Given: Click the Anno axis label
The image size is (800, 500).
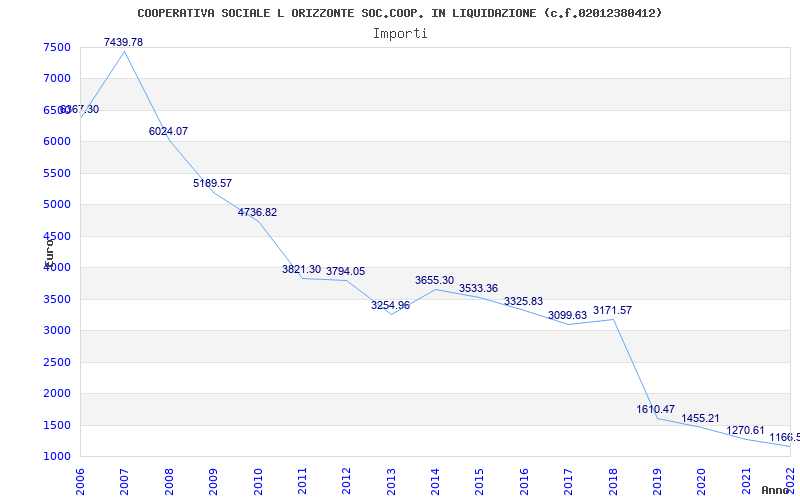Looking at the screenshot, I should [775, 490].
